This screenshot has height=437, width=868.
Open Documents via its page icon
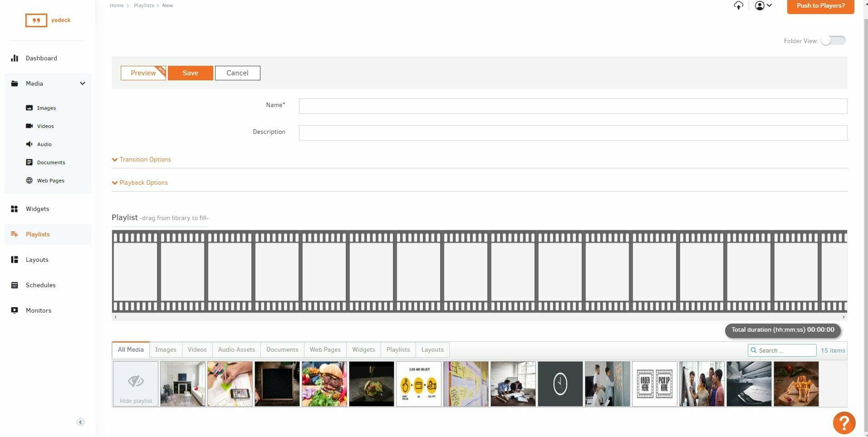29,162
